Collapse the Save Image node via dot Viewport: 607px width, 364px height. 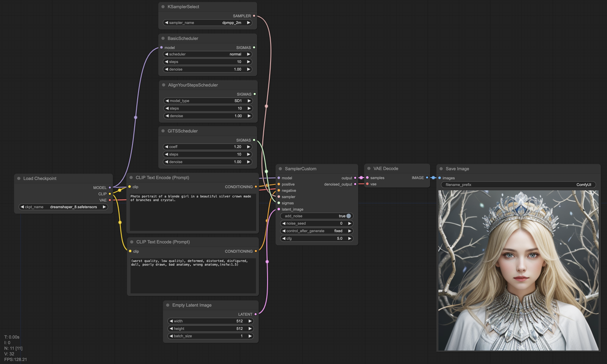441,169
